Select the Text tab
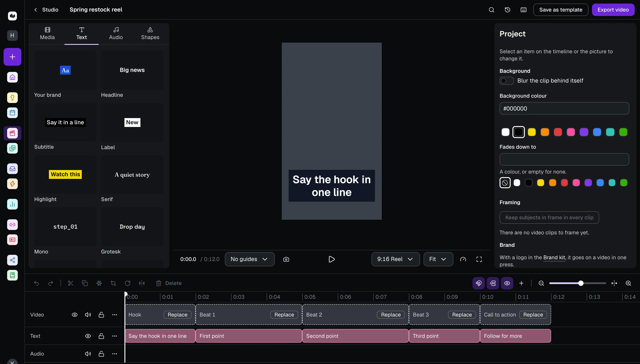Image resolution: width=640 pixels, height=364 pixels. click(82, 34)
